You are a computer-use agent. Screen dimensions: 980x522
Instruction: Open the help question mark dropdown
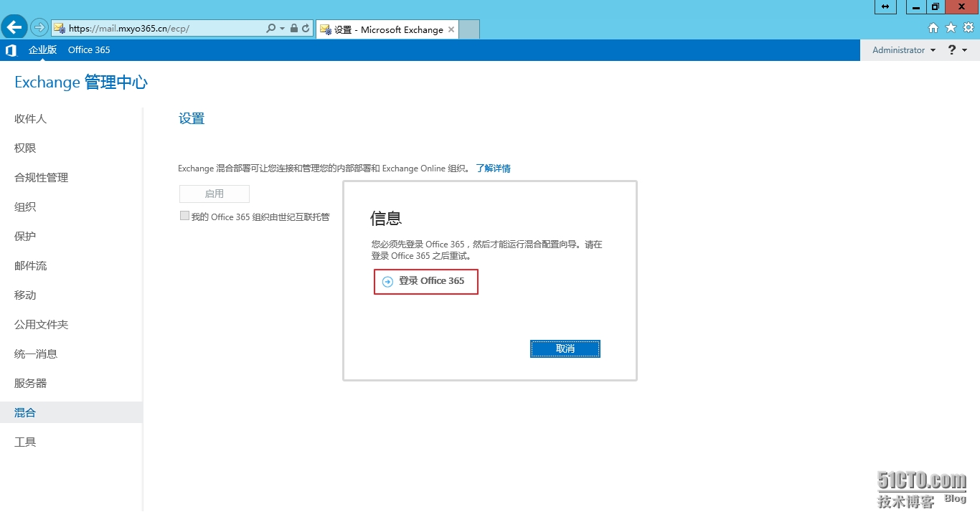pos(957,50)
